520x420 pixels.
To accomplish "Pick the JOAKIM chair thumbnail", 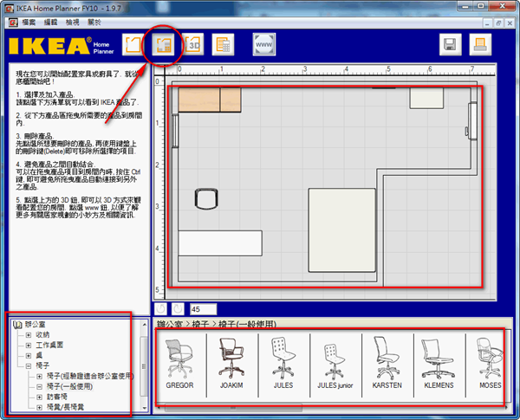I will (231, 364).
